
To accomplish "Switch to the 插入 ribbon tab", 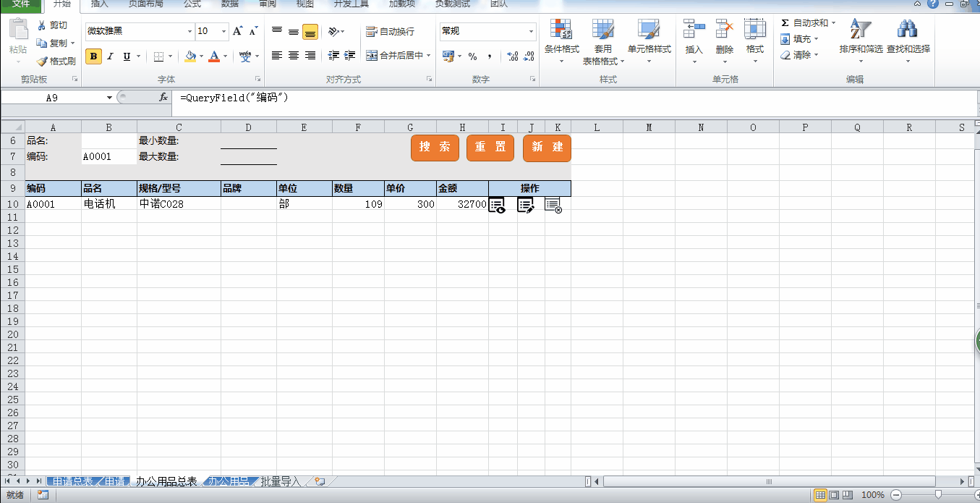I will pyautogui.click(x=99, y=4).
